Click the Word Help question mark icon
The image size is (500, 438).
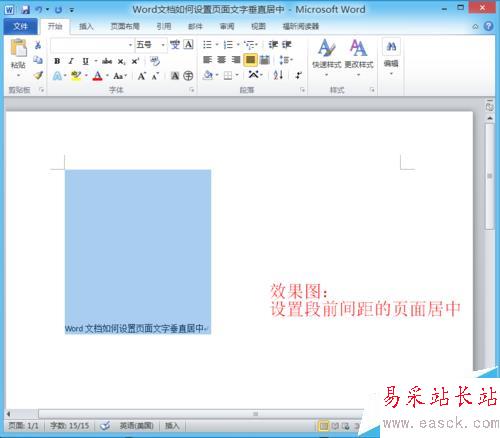tap(489, 26)
